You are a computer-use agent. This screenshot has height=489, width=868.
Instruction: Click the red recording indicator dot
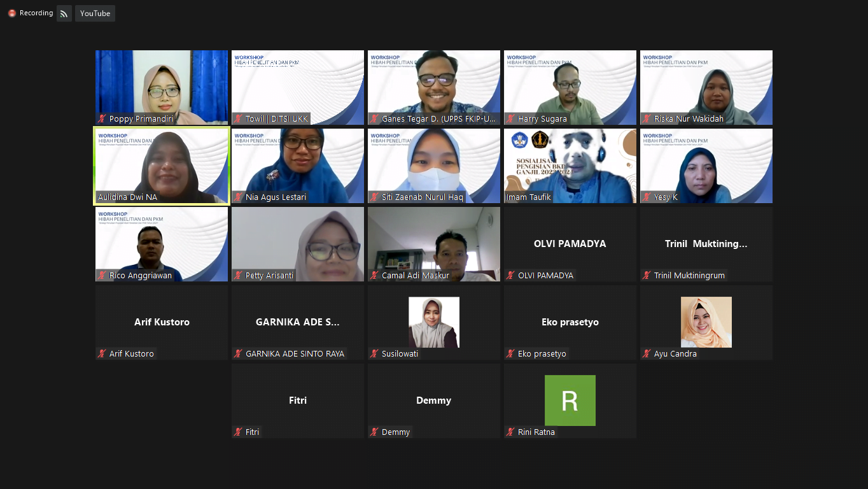(x=12, y=13)
